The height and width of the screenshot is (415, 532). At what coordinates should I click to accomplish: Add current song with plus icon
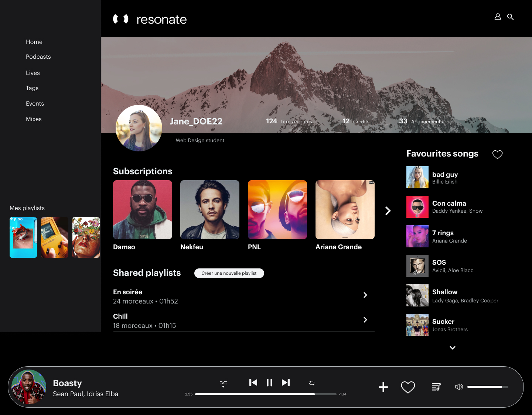tap(383, 387)
